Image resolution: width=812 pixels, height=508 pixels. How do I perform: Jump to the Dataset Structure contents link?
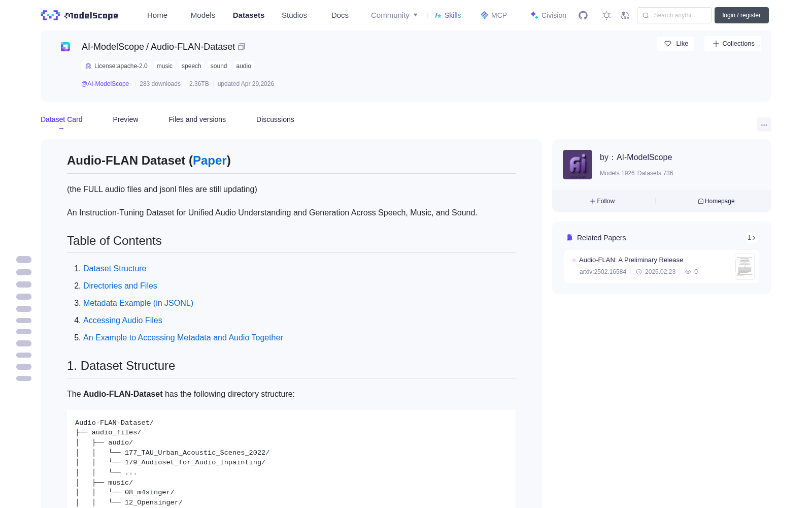tap(115, 268)
